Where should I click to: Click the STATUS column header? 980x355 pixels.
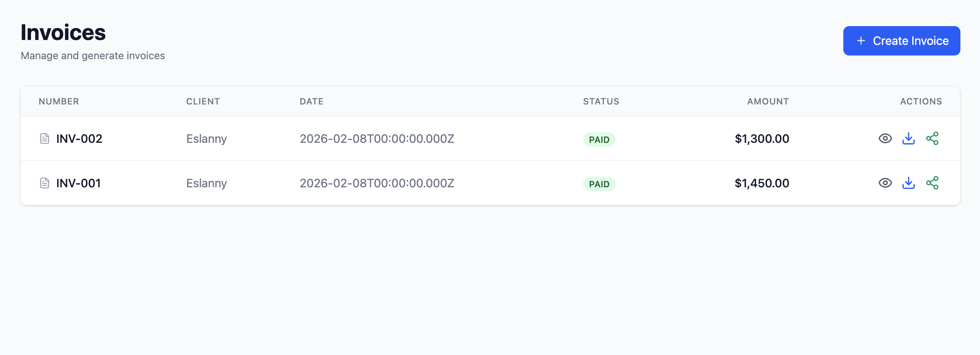601,101
